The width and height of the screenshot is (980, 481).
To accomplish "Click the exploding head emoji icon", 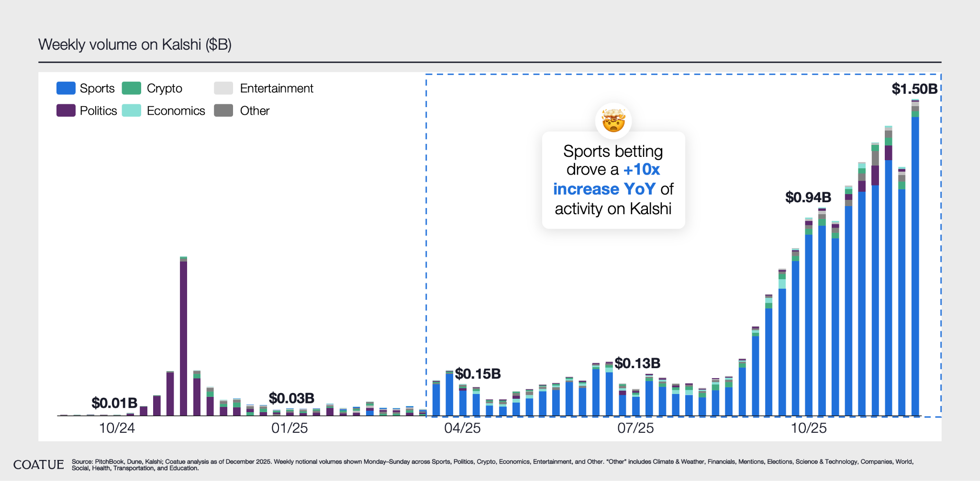I will pyautogui.click(x=613, y=120).
